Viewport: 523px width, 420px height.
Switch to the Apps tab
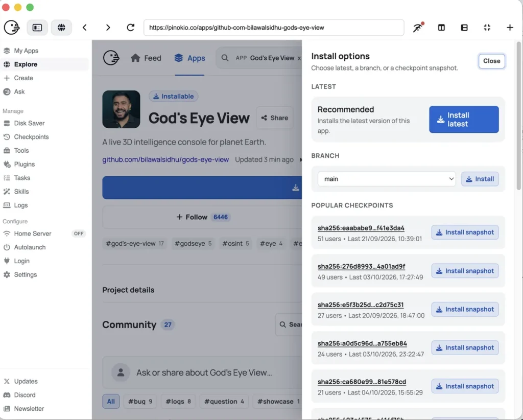tap(189, 58)
